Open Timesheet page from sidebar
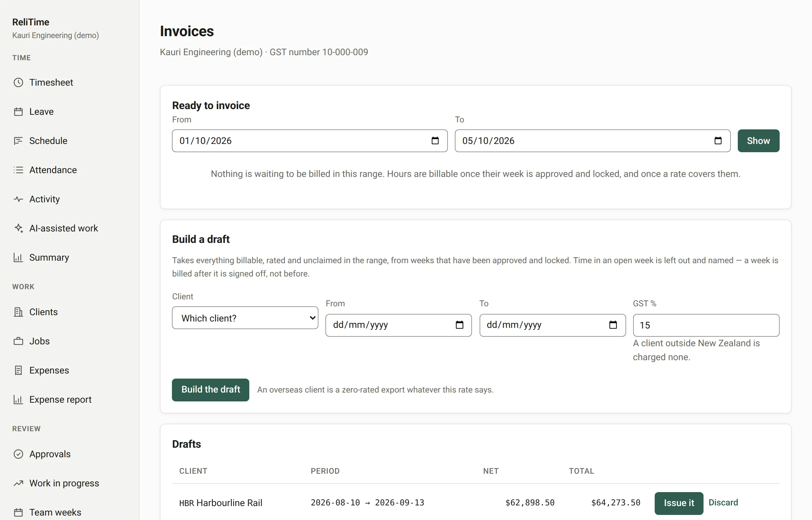 coord(51,82)
